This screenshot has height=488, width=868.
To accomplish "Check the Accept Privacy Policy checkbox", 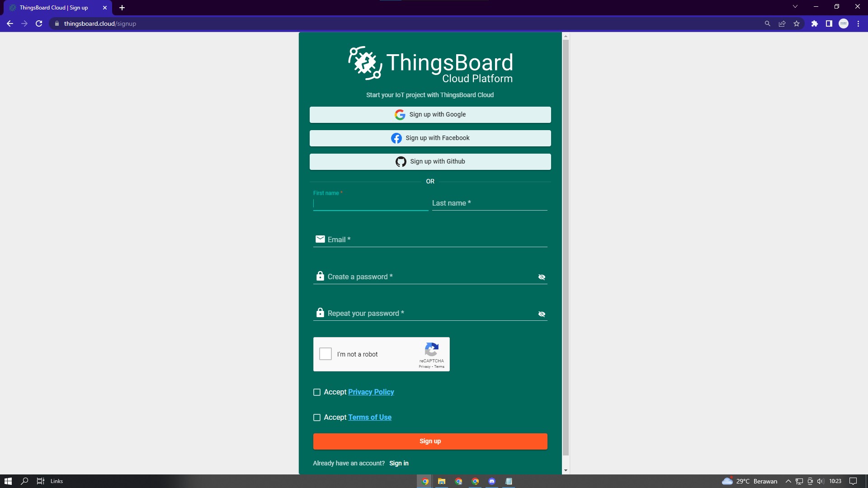I will tap(317, 392).
